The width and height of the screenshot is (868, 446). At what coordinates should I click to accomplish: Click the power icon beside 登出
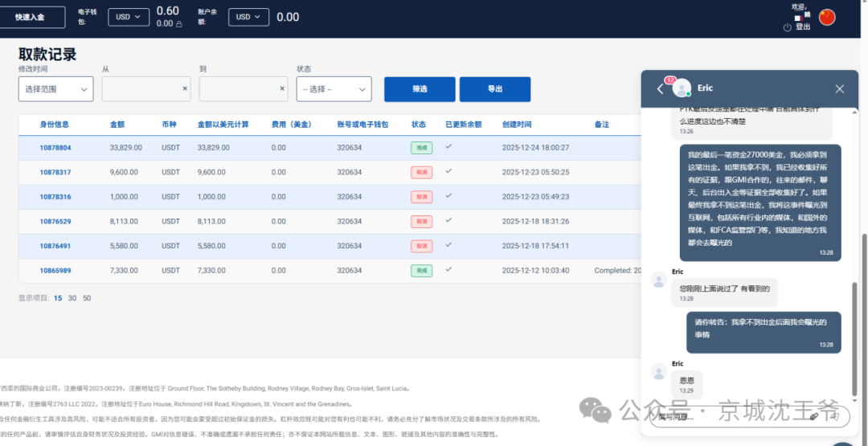788,27
